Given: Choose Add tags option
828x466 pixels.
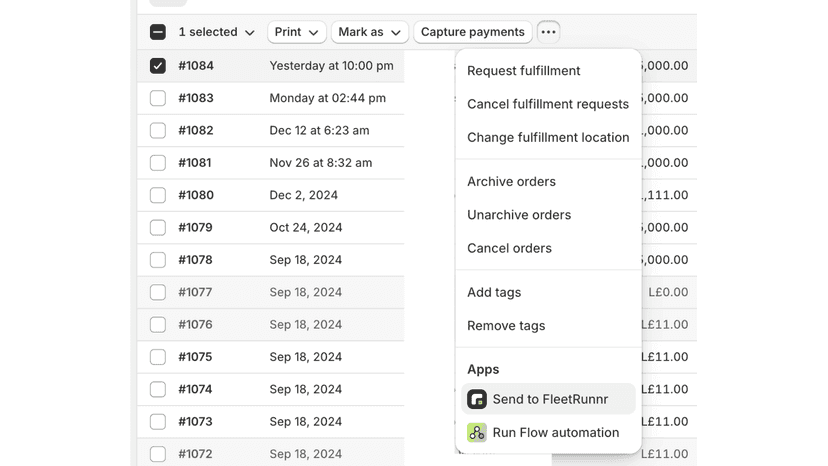Looking at the screenshot, I should [x=548, y=293].
